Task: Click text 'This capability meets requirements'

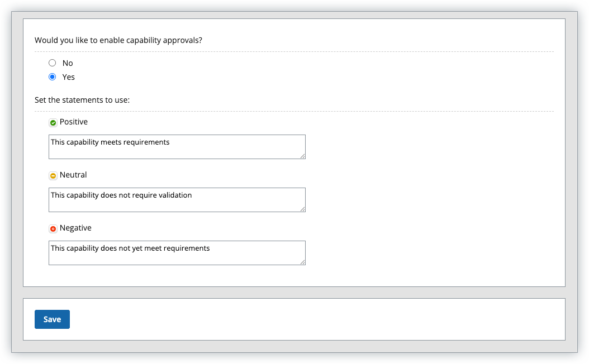Action: 110,142
